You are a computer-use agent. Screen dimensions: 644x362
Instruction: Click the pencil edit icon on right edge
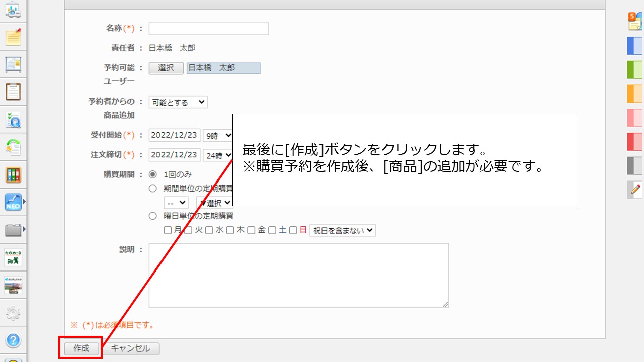635,190
